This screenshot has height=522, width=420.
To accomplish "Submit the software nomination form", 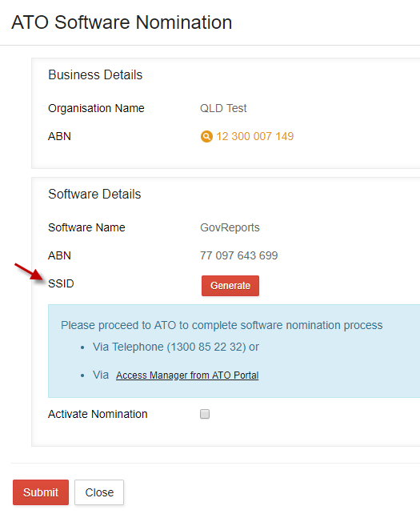I will tap(41, 492).
